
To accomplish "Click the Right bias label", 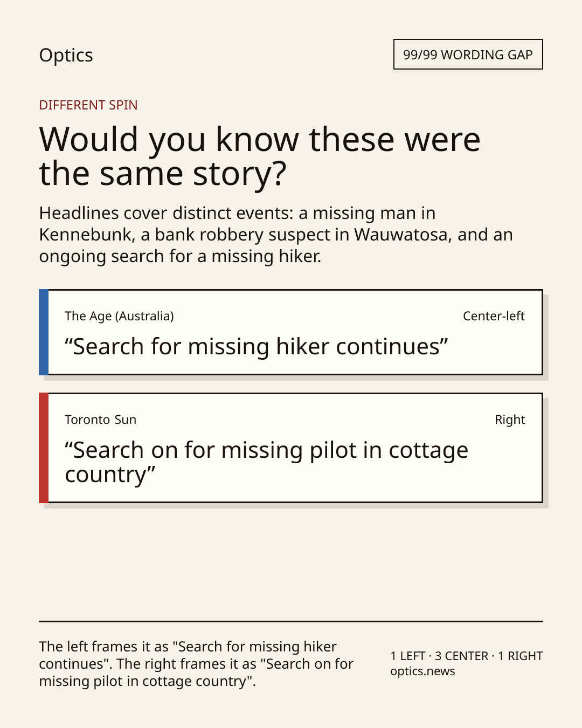I will [x=510, y=420].
